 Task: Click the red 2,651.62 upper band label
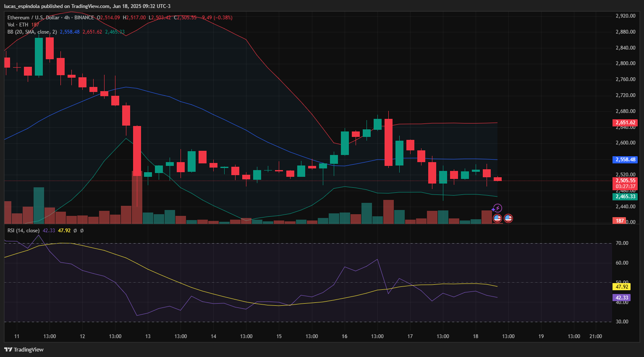(x=625, y=123)
